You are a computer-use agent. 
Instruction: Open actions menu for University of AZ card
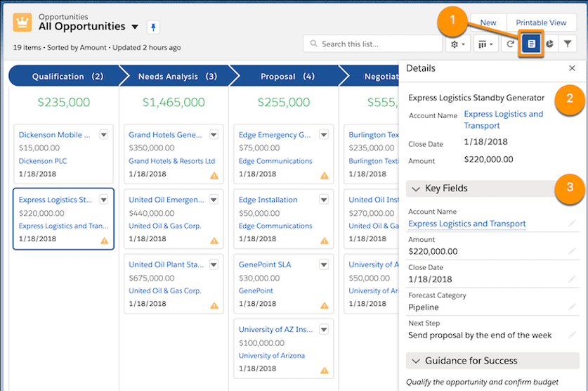(x=324, y=329)
